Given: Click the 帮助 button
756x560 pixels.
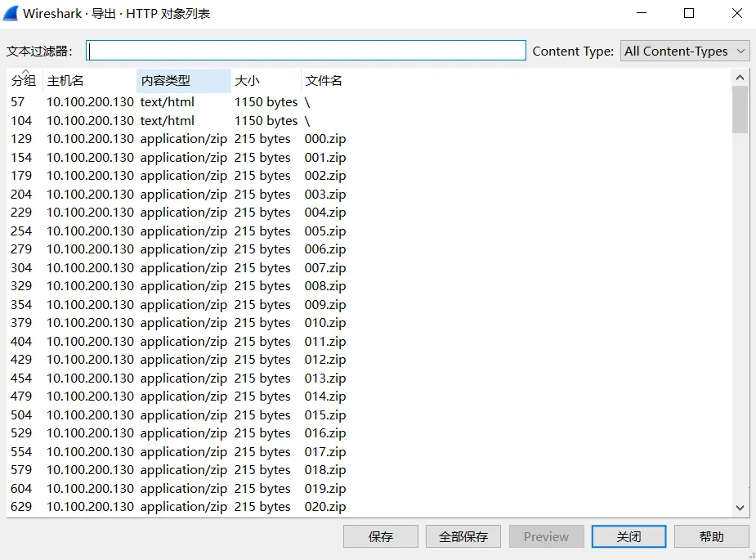Looking at the screenshot, I should coord(711,536).
